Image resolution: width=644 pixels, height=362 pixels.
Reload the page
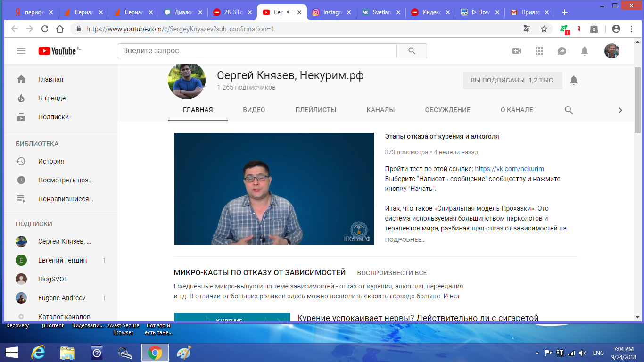45,29
